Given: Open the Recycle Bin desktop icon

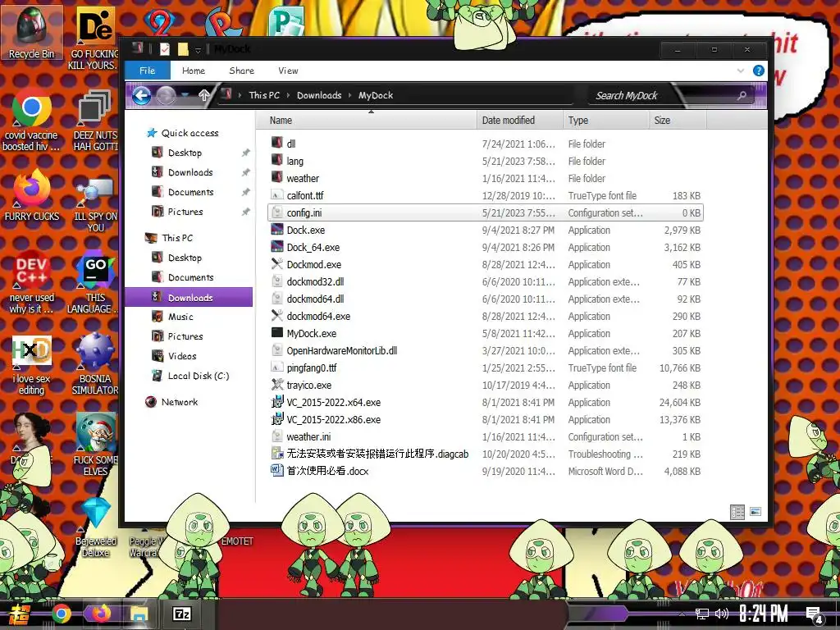Looking at the screenshot, I should click(31, 32).
